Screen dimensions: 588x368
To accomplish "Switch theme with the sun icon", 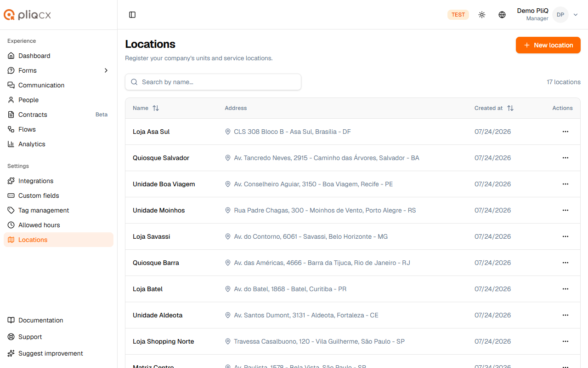I will click(x=482, y=15).
